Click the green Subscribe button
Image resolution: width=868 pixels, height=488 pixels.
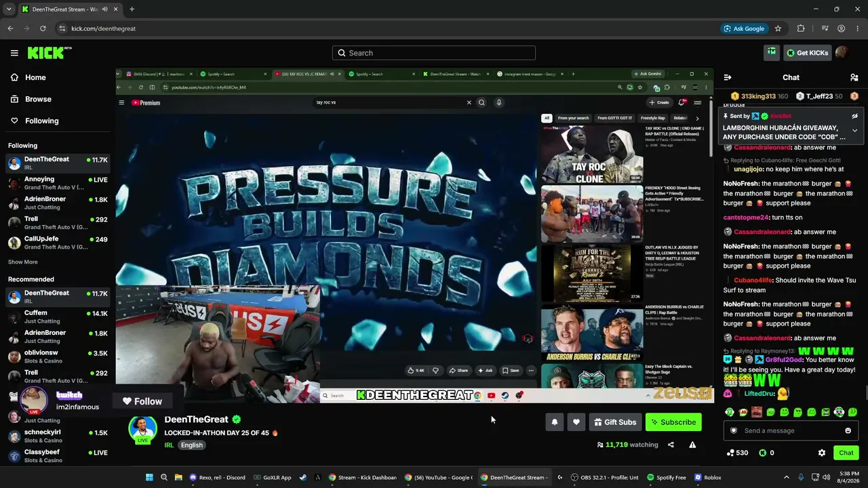click(x=673, y=422)
